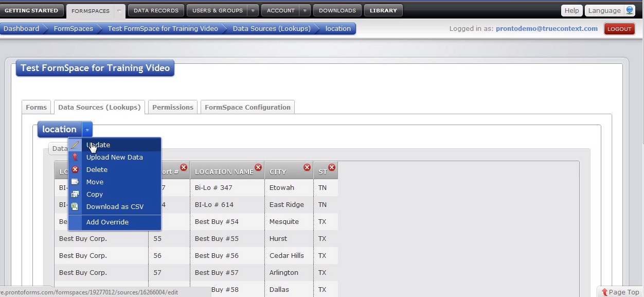
Task: Collapse the location dropdown arrow
Action: tap(87, 130)
